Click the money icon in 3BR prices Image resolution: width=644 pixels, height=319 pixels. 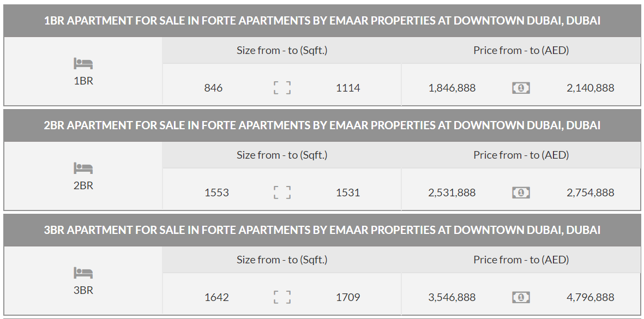pos(521,297)
